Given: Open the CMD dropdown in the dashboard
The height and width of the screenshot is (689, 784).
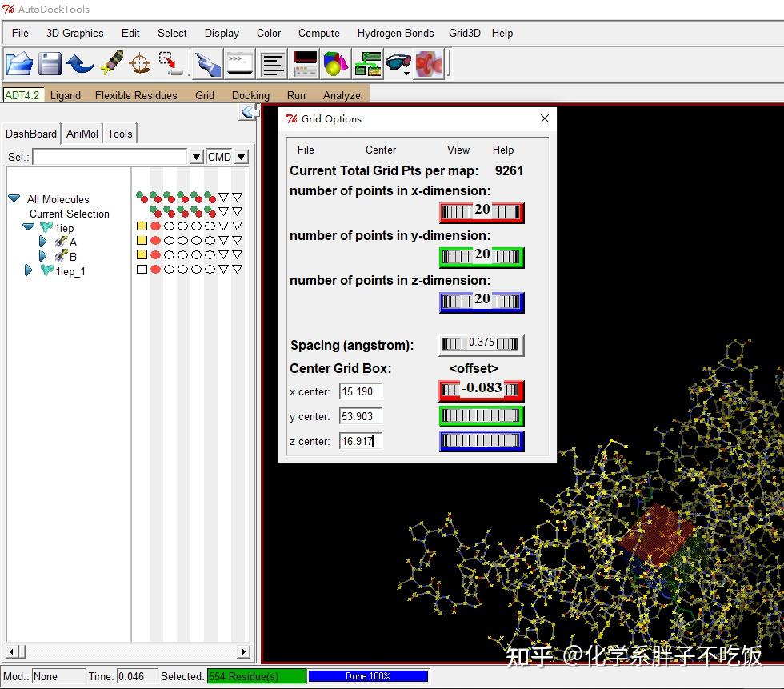Looking at the screenshot, I should click(x=242, y=157).
